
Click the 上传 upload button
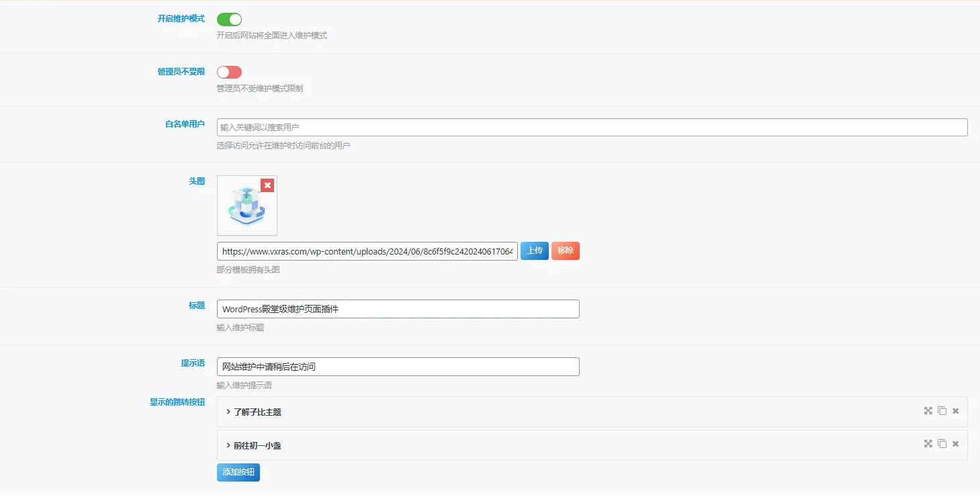tap(535, 251)
